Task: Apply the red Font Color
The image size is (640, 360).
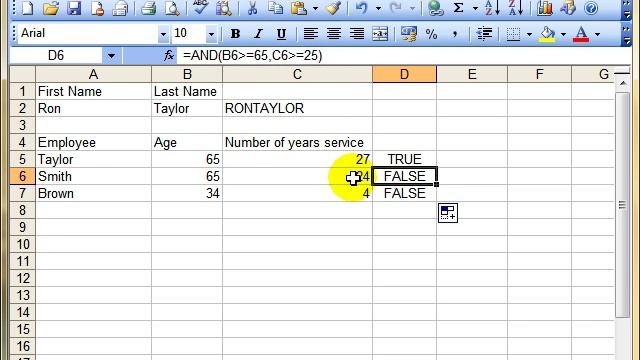Action: 581,34
